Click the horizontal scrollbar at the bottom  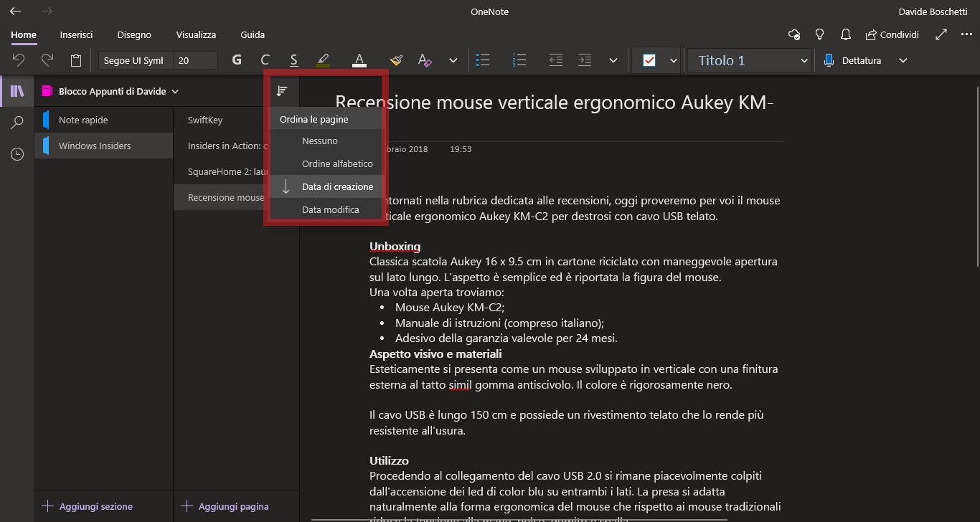click(x=519, y=519)
